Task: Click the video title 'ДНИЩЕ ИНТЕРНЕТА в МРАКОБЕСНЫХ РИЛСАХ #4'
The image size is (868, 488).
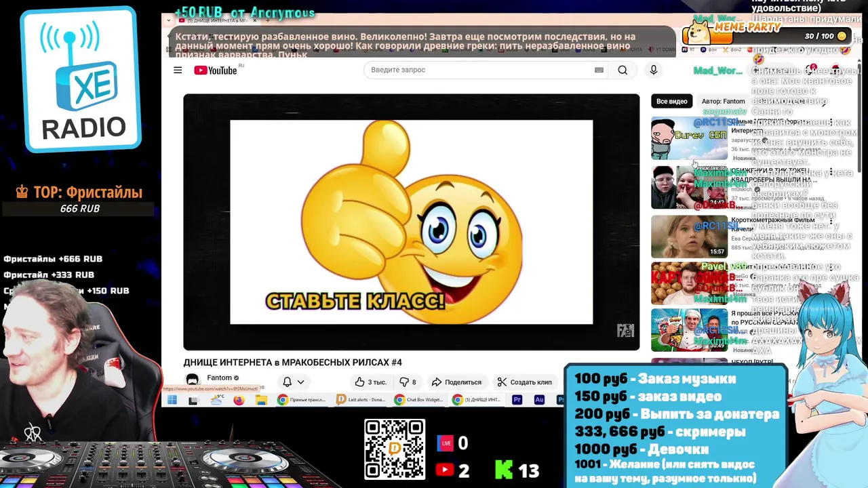Action: [292, 363]
